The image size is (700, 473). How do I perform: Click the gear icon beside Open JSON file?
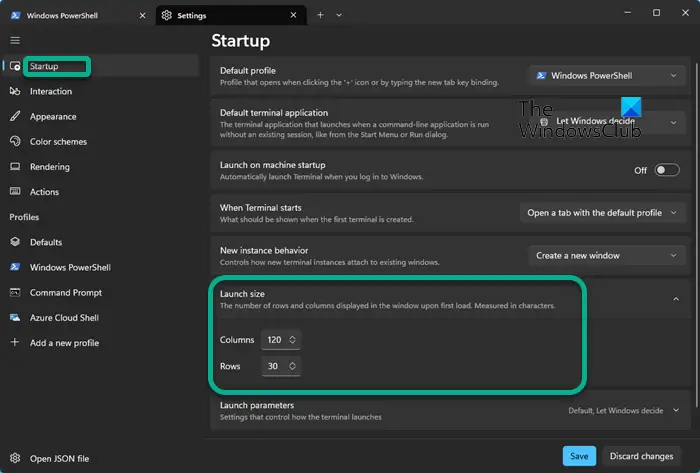(x=15, y=458)
